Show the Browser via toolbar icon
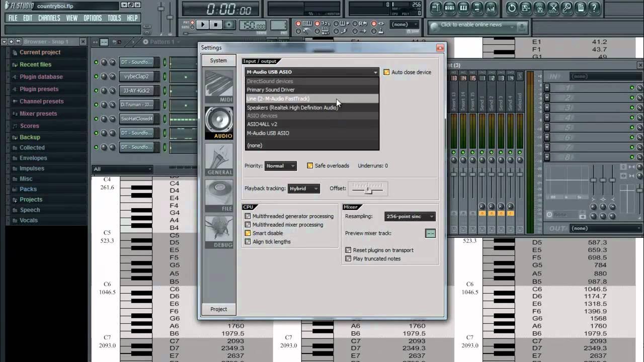Viewport: 644px width, 362px height. (x=477, y=8)
